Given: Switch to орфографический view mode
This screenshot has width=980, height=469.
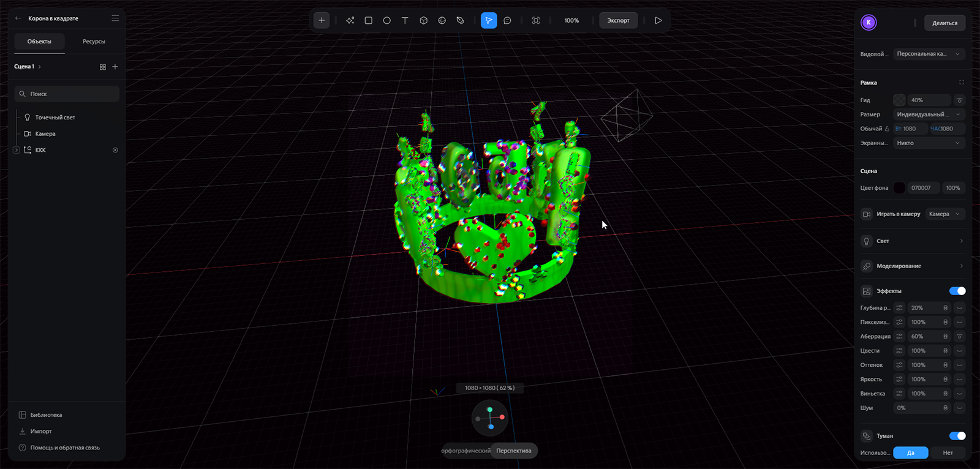Looking at the screenshot, I should 466,451.
